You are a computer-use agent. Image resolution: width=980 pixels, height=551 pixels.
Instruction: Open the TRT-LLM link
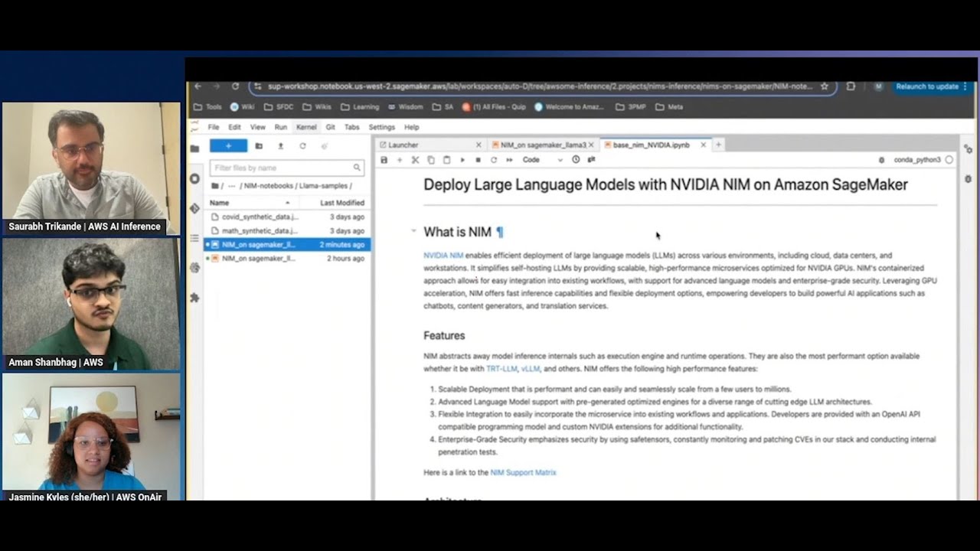tap(501, 369)
